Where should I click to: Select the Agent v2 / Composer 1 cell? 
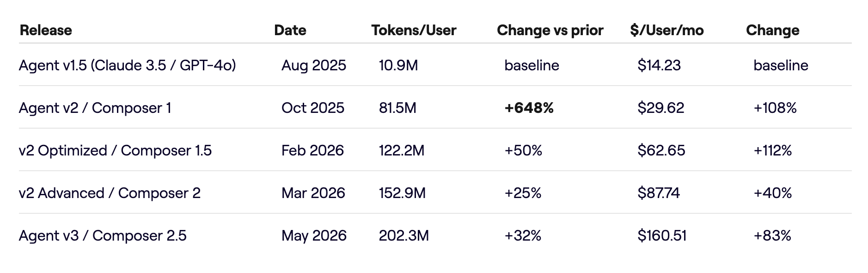(95, 108)
